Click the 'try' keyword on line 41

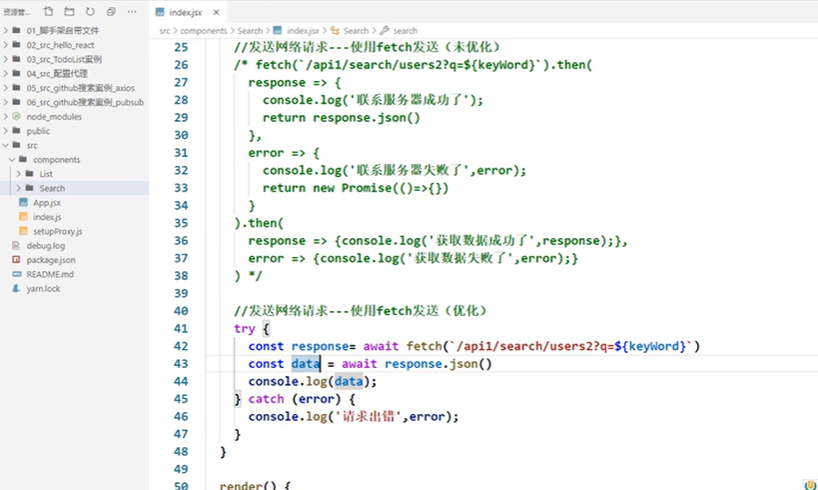(245, 329)
